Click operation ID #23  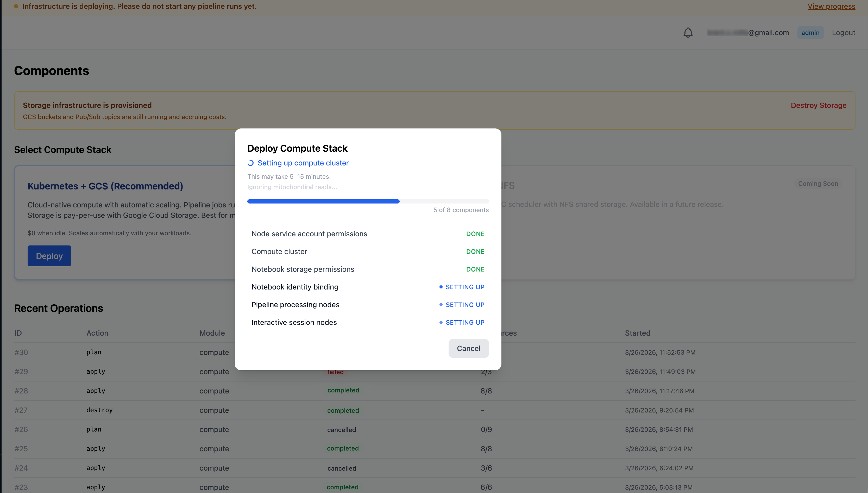[21, 487]
